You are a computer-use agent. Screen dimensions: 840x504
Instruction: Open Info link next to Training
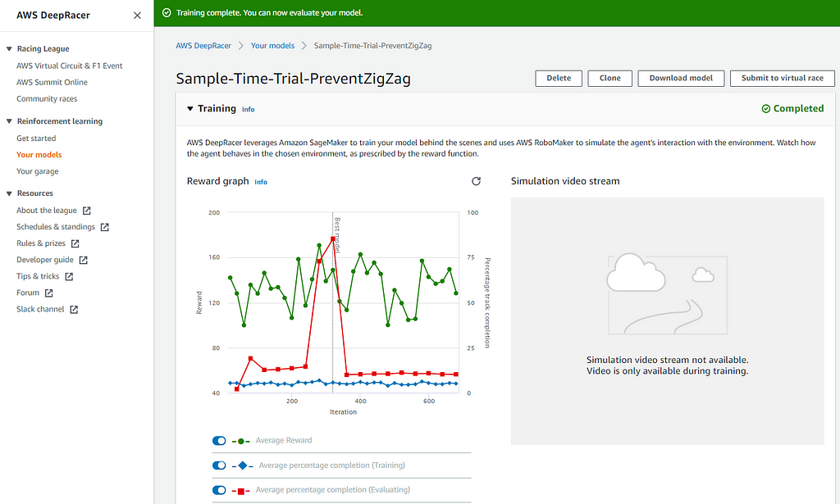point(248,110)
